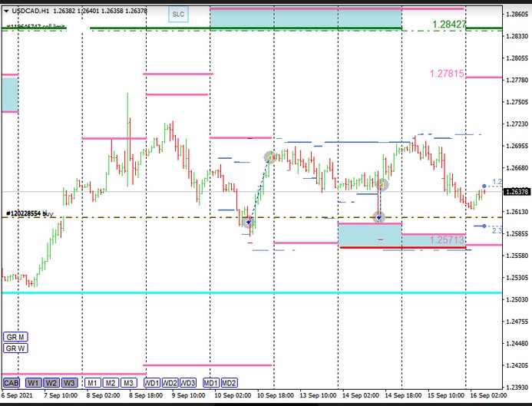Toggle the W1 weekly level button
Screen dimensions: 532x406
coord(33,382)
